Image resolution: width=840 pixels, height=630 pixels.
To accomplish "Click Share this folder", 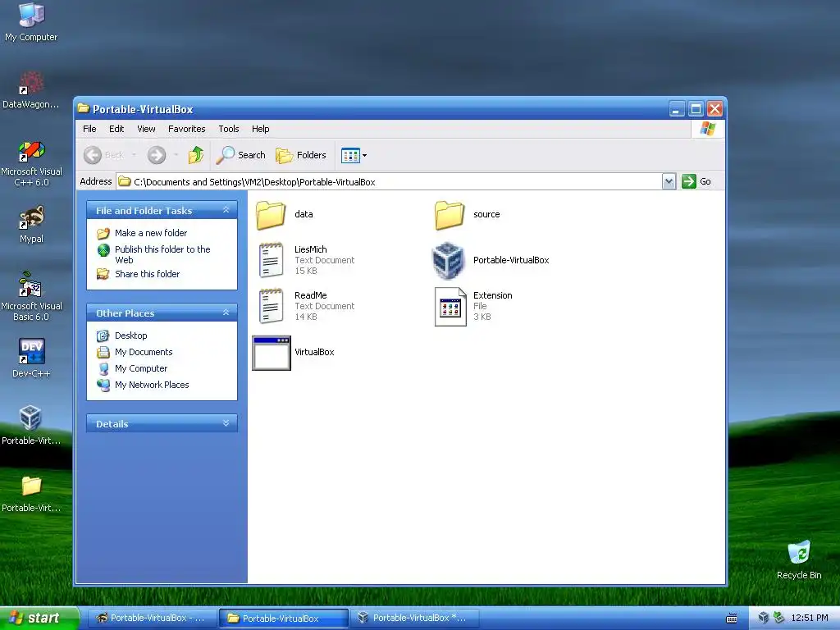I will click(147, 274).
